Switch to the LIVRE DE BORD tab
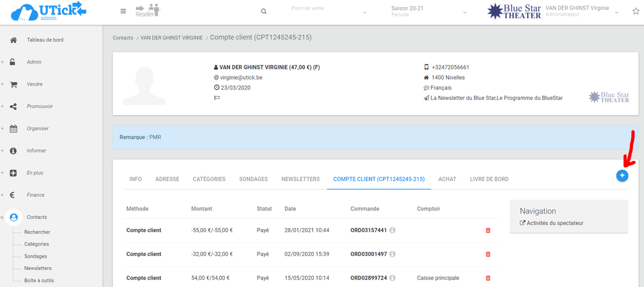644x287 pixels. click(489, 179)
